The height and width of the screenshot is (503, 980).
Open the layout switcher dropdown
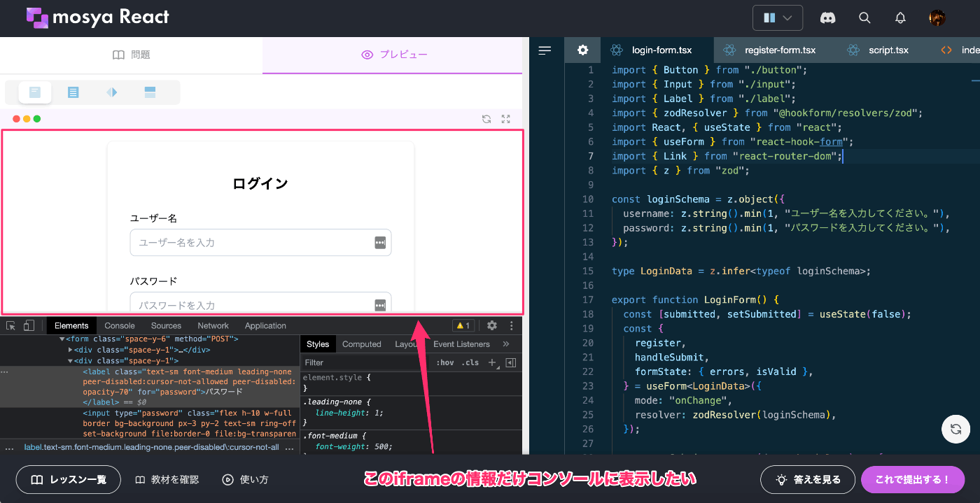778,18
